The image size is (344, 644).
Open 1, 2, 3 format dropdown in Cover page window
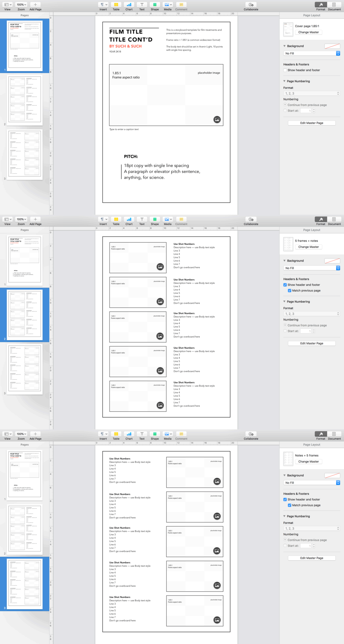tap(311, 93)
